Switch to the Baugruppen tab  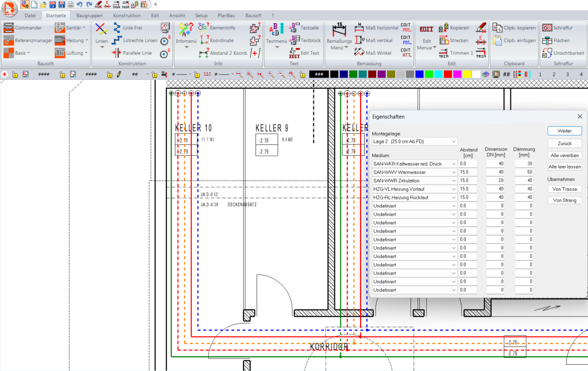[90, 16]
